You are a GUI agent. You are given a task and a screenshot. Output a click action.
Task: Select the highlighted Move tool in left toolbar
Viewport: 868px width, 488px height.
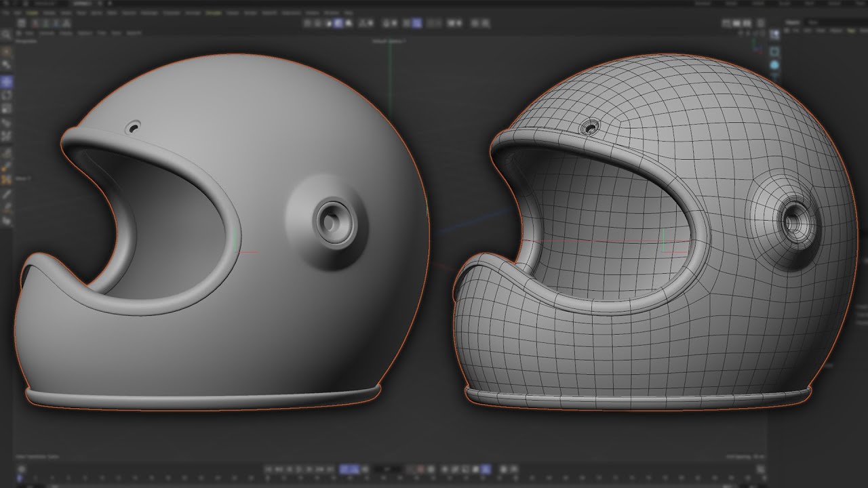click(x=6, y=81)
